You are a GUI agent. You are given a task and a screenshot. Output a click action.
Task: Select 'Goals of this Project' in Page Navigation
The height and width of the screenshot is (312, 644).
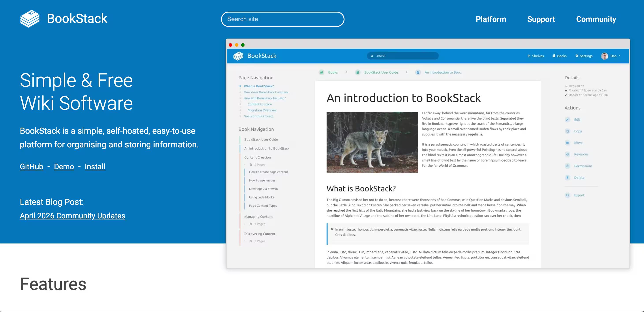coord(258,116)
